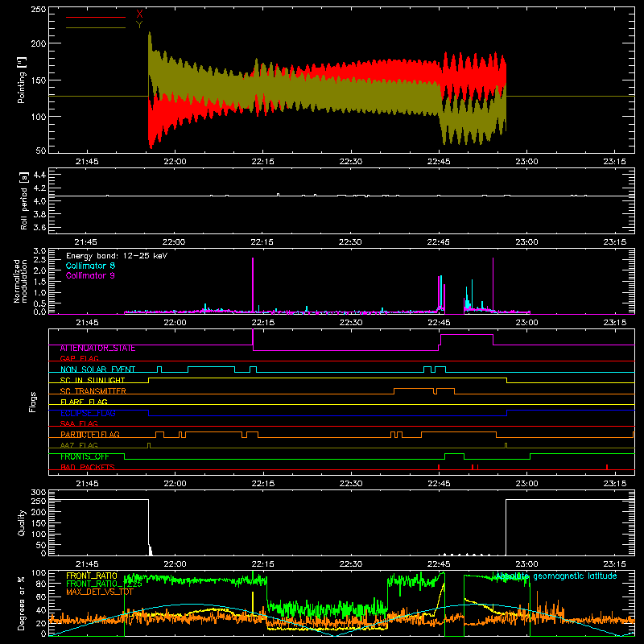This screenshot has width=644, height=644.
Task: Click 22:30 tick label under Pointing panel
Action: tap(351, 162)
